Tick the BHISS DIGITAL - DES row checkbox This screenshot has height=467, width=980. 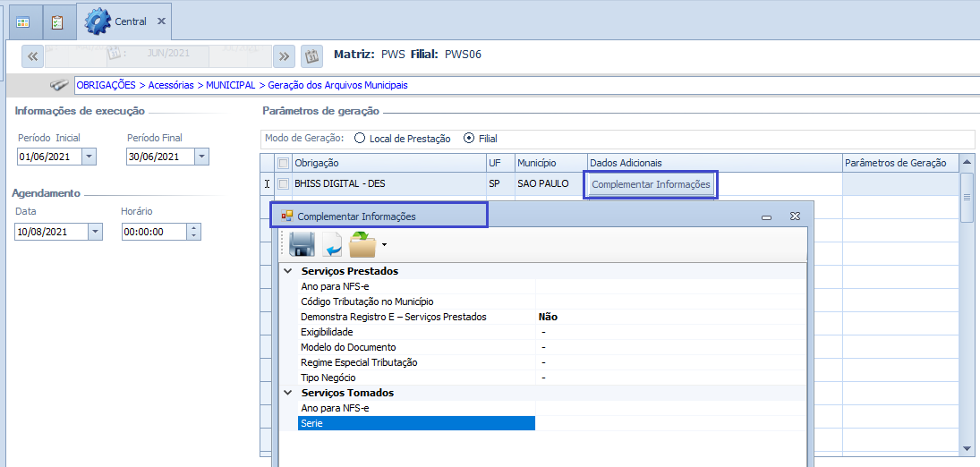click(283, 184)
